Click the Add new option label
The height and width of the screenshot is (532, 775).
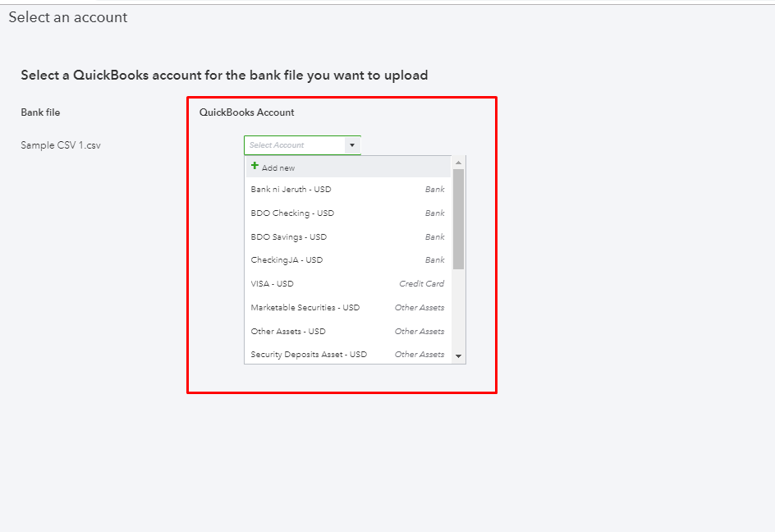[x=278, y=168]
